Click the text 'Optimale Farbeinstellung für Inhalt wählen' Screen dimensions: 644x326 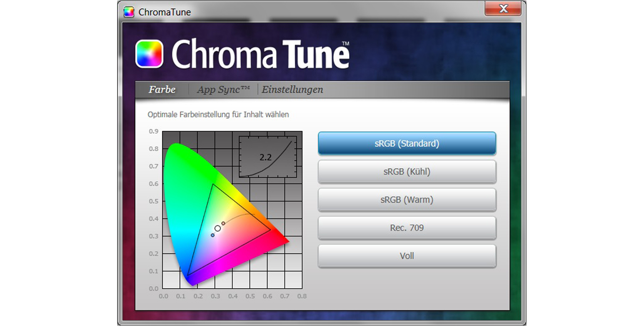click(x=218, y=115)
